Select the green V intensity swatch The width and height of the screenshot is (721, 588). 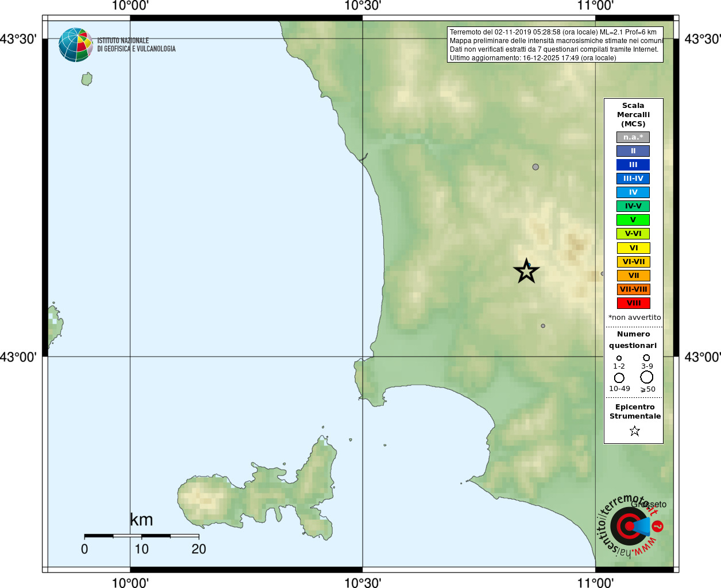tap(633, 220)
